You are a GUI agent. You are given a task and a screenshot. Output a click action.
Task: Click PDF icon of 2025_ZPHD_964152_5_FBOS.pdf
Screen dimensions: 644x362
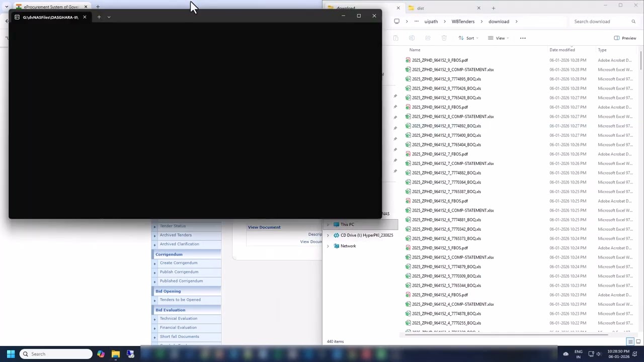click(x=408, y=248)
